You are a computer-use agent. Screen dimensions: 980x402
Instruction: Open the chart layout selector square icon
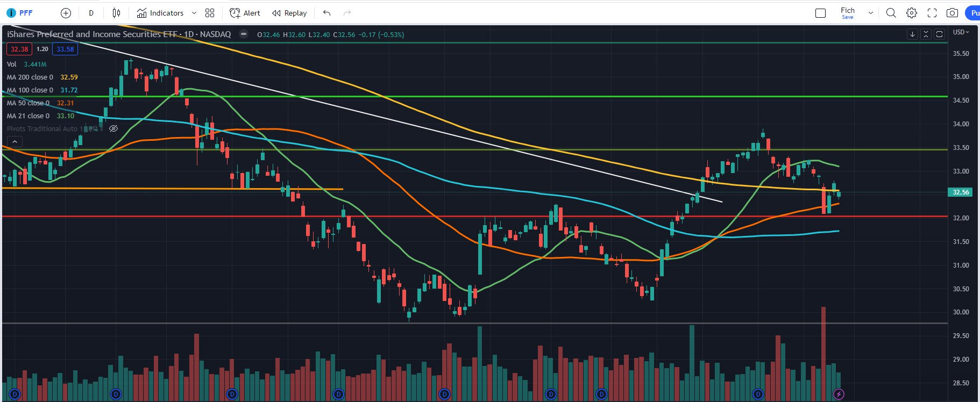click(x=820, y=13)
